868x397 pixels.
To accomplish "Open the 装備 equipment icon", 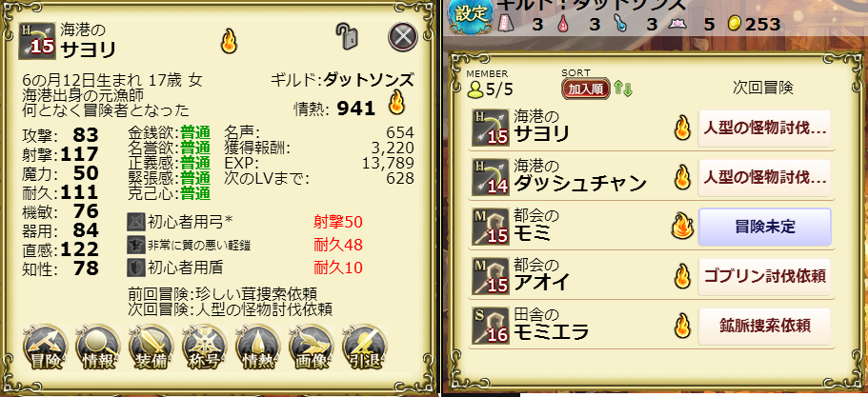I will click(x=151, y=347).
